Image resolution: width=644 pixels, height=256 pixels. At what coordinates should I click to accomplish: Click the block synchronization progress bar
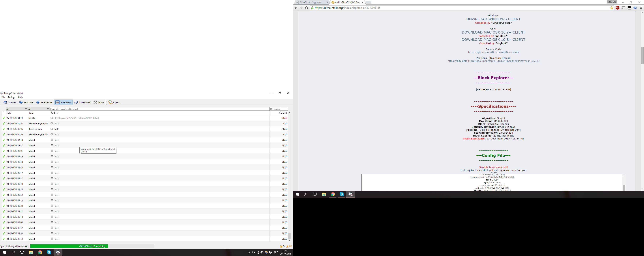coord(92,246)
